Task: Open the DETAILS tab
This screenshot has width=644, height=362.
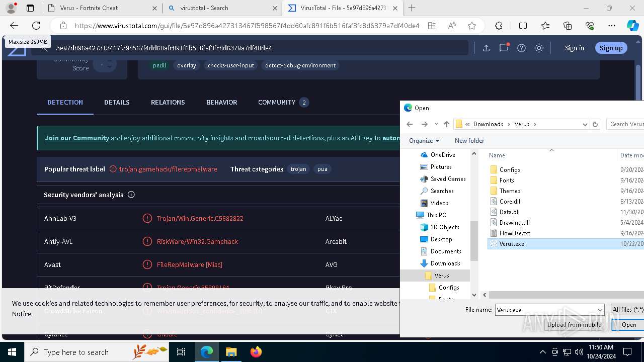Action: (117, 102)
